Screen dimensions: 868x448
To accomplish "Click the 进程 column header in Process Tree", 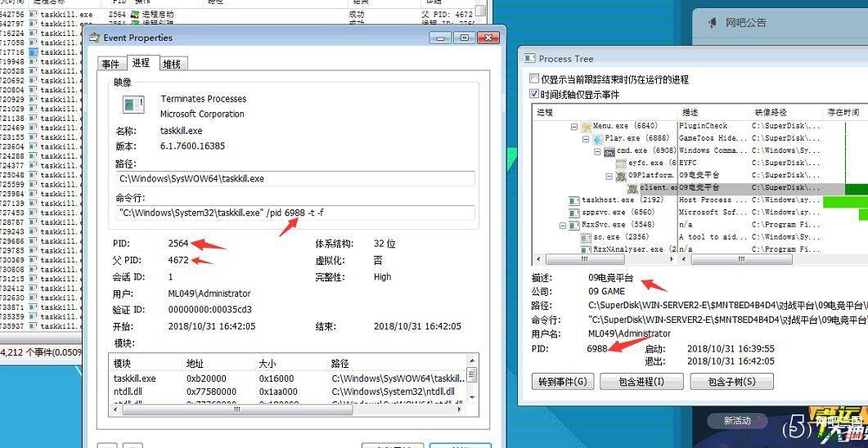I will (605, 112).
